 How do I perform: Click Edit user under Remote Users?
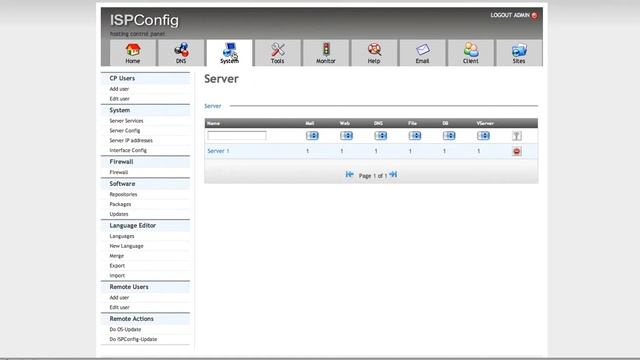(x=119, y=307)
